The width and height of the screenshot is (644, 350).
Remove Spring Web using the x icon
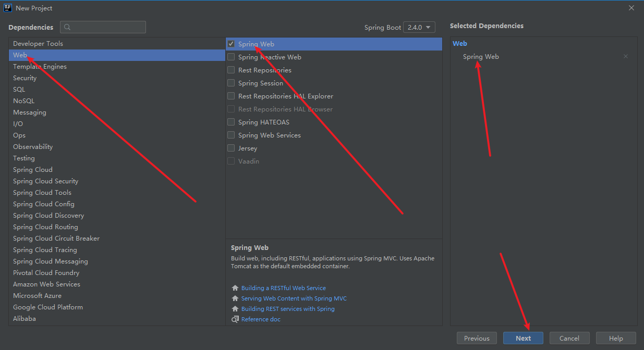point(626,56)
